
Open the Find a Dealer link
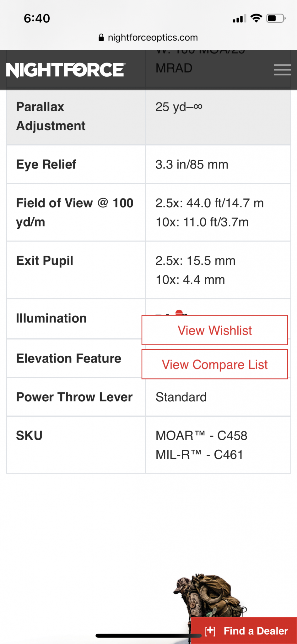tap(244, 630)
